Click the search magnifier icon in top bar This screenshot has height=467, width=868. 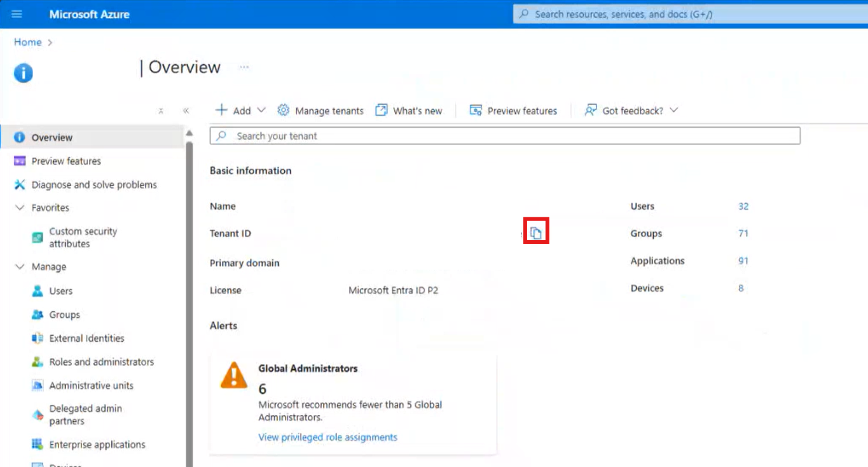click(x=524, y=14)
